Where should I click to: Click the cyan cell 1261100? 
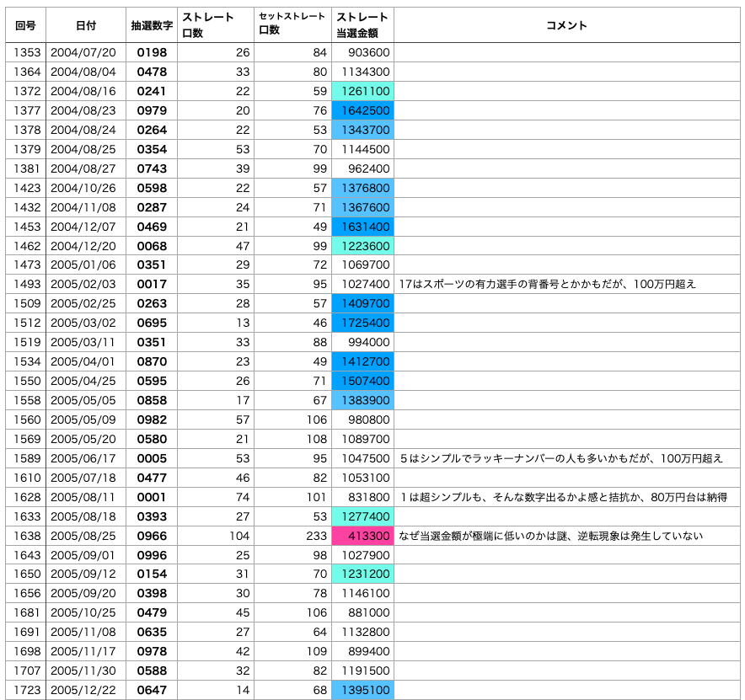point(362,91)
